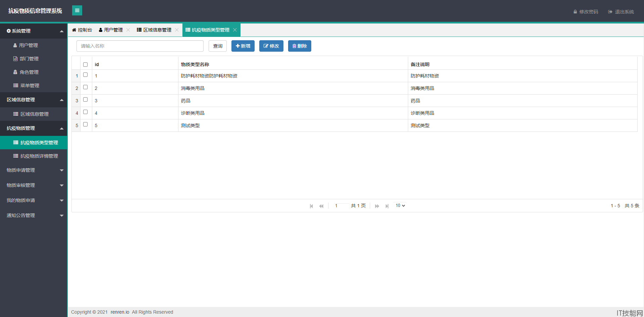
Task: Click the lock icon for 修改密码
Action: click(x=575, y=12)
